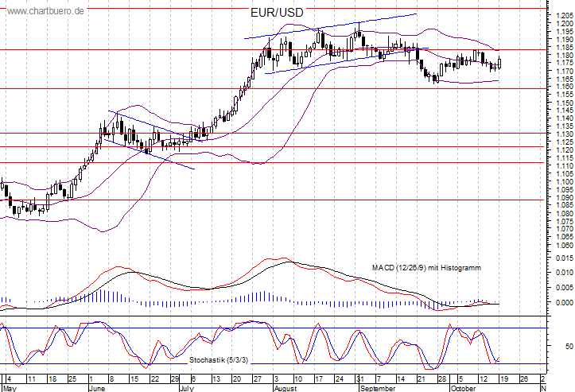The width and height of the screenshot is (575, 392).
Task: Click the date label 10 in August
Action: [x=298, y=378]
